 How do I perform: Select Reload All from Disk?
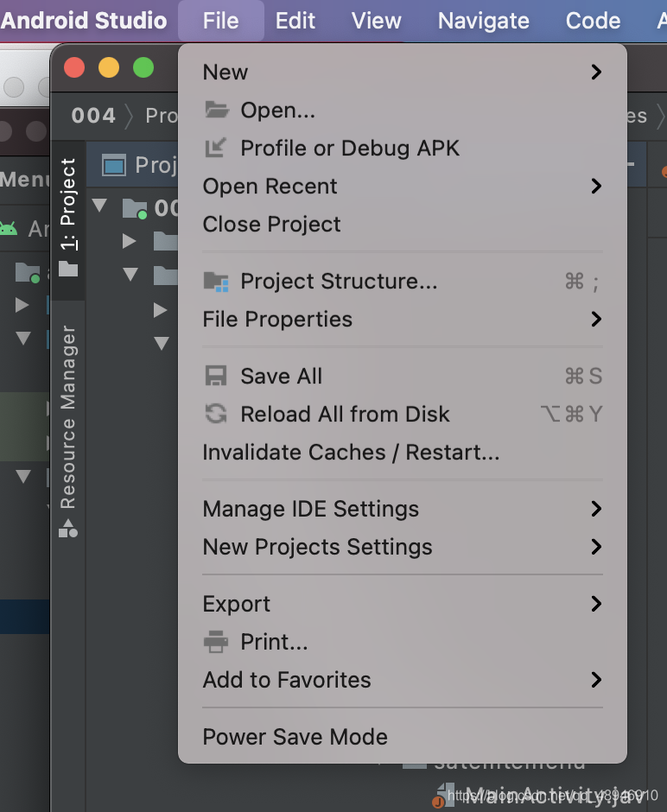[x=403, y=415]
